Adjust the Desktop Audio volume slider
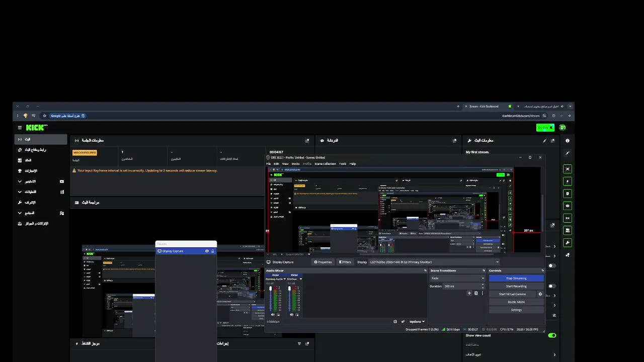Image resolution: width=644 pixels, height=362 pixels. click(271, 299)
